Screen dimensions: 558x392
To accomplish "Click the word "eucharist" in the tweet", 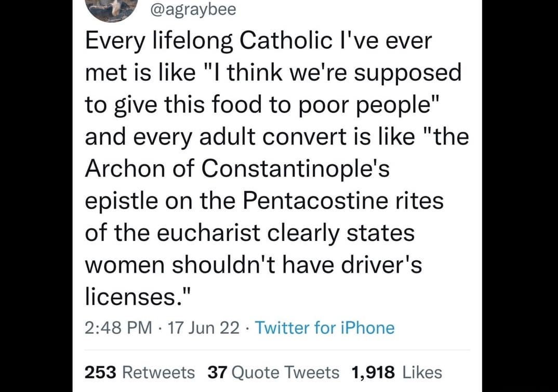I will (x=224, y=232).
